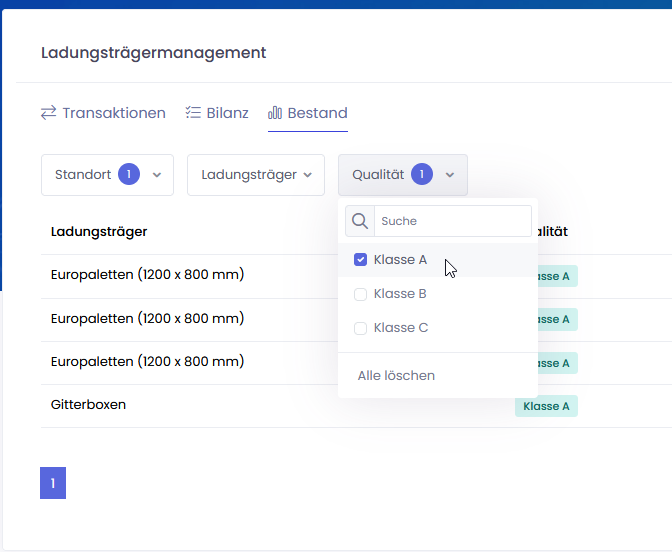Click the Standort filter count badge
672x552 pixels.
tap(128, 174)
